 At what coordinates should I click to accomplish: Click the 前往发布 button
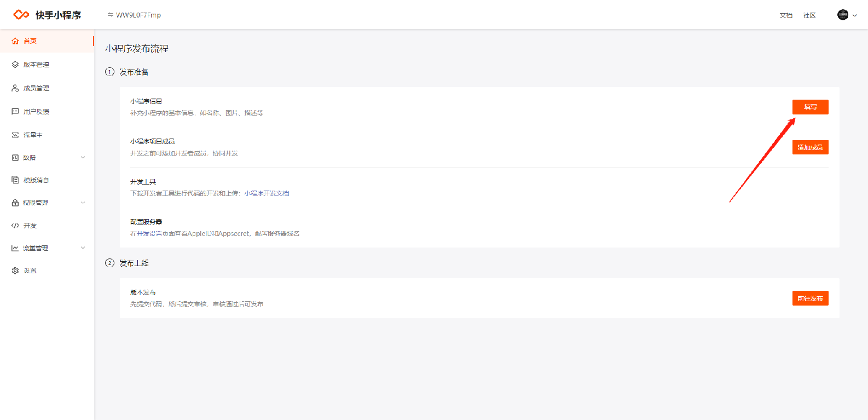811,298
